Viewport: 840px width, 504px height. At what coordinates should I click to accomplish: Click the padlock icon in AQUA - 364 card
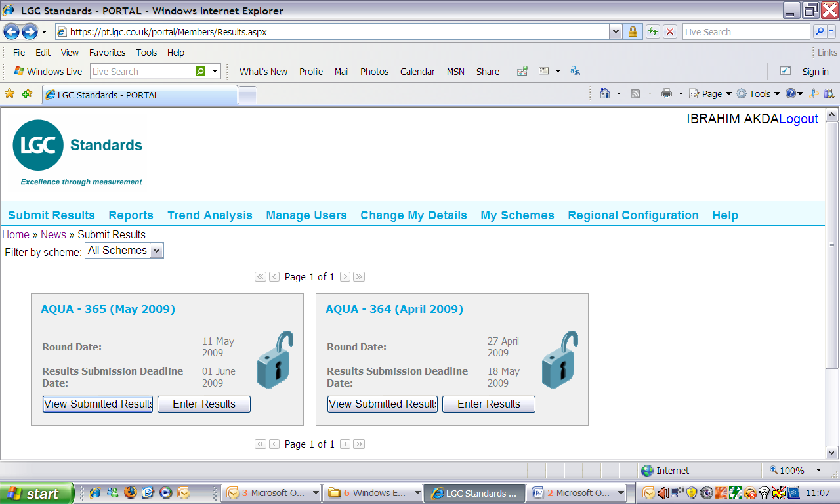[x=560, y=360]
